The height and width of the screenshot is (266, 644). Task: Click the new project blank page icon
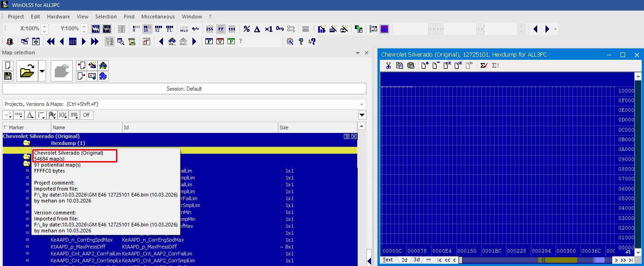pyautogui.click(x=7, y=66)
